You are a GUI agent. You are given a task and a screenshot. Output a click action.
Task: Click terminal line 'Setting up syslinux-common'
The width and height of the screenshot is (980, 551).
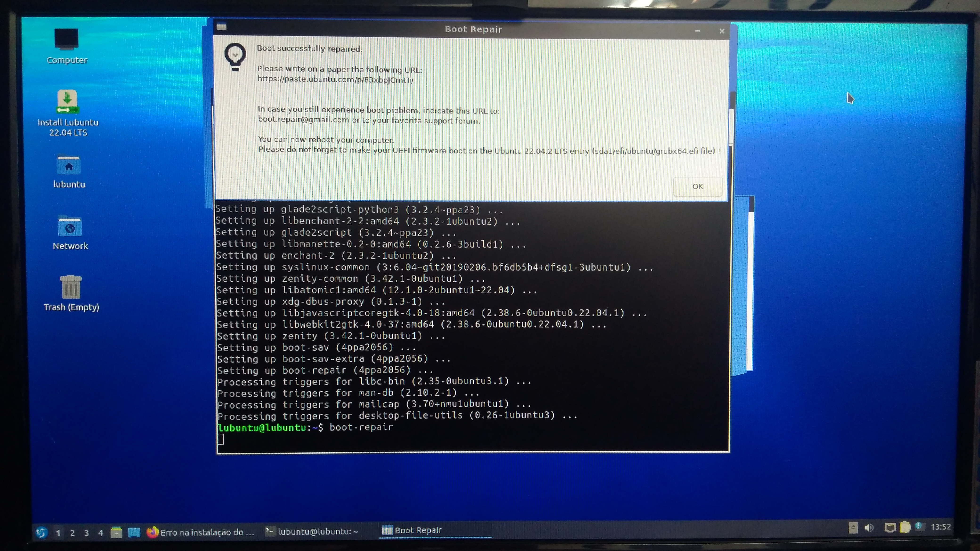point(435,267)
